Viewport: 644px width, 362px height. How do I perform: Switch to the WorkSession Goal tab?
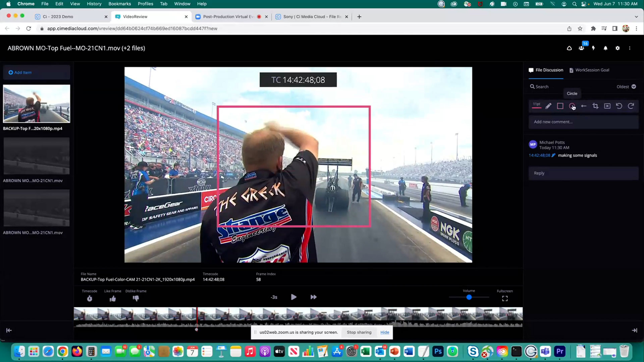click(x=589, y=70)
